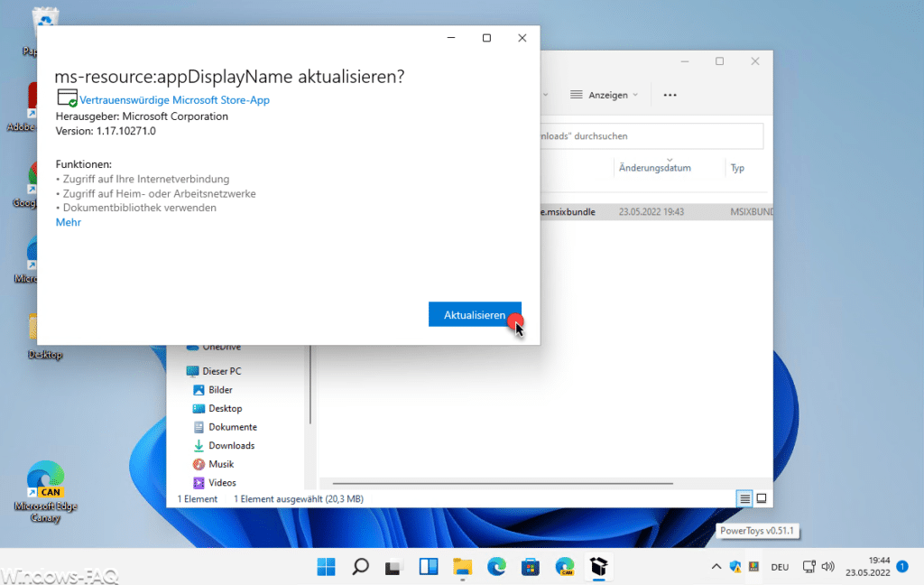Open notification center badge

point(902,566)
